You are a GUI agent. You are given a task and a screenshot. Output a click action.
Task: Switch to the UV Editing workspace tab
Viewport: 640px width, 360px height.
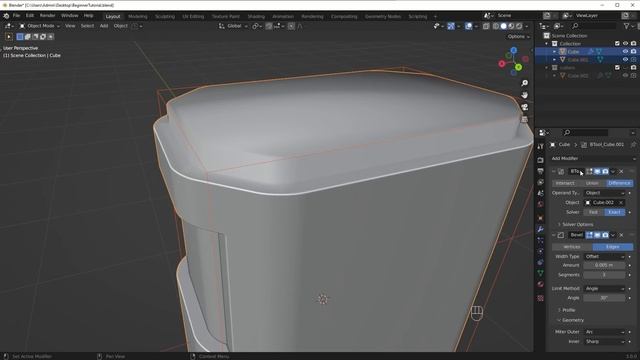(193, 17)
